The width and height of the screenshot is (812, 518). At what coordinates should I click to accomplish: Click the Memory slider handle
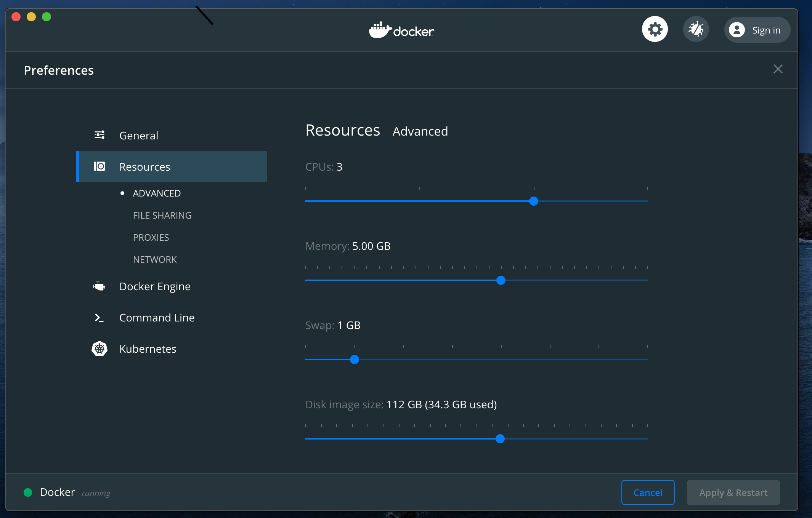click(501, 280)
